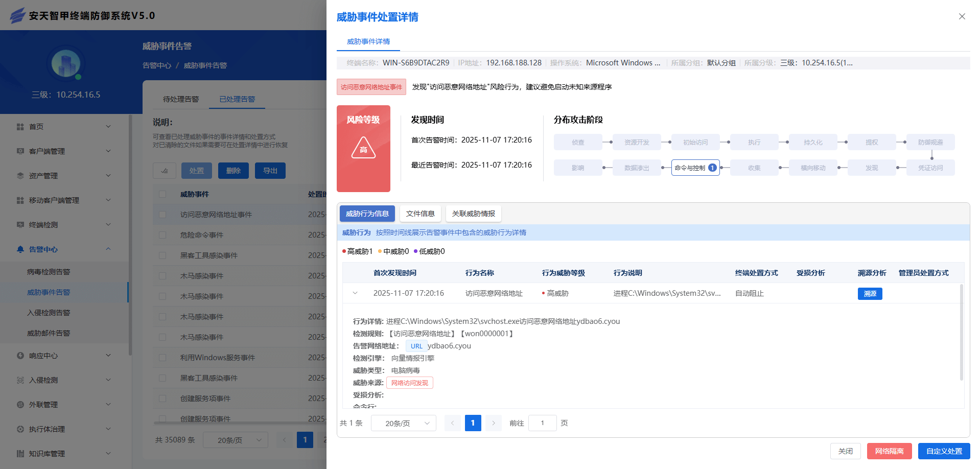Select the checkbox beside 黑客工具感染事件
Viewport: 980px width, 469px height.
162,255
